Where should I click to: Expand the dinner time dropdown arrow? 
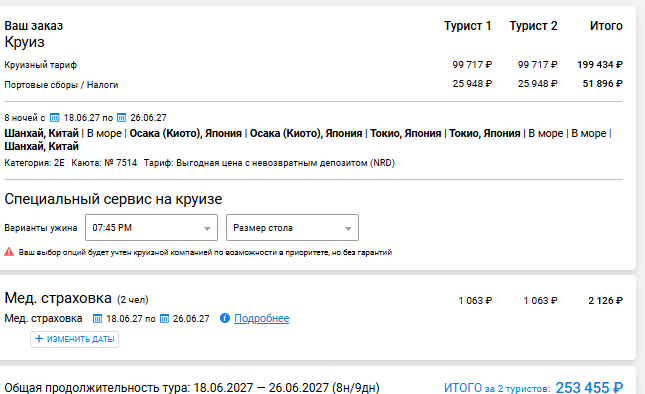pyautogui.click(x=207, y=229)
